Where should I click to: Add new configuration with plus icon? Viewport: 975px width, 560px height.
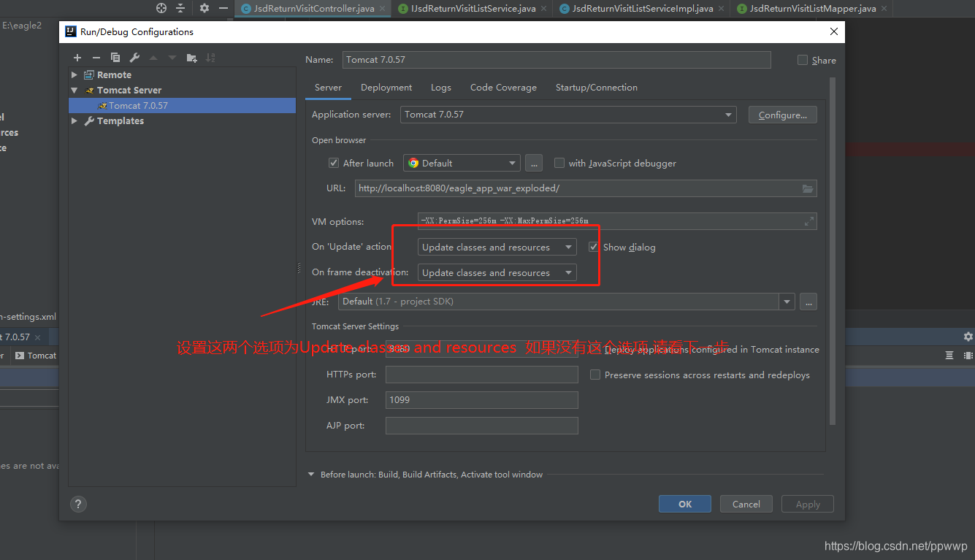point(77,58)
